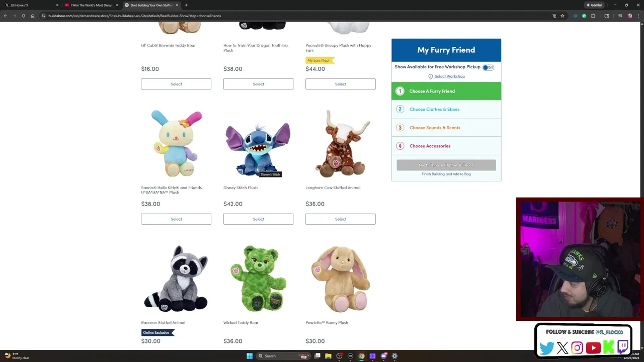Click the green circular extension icon
The height and width of the screenshot is (362, 644).
click(x=584, y=16)
